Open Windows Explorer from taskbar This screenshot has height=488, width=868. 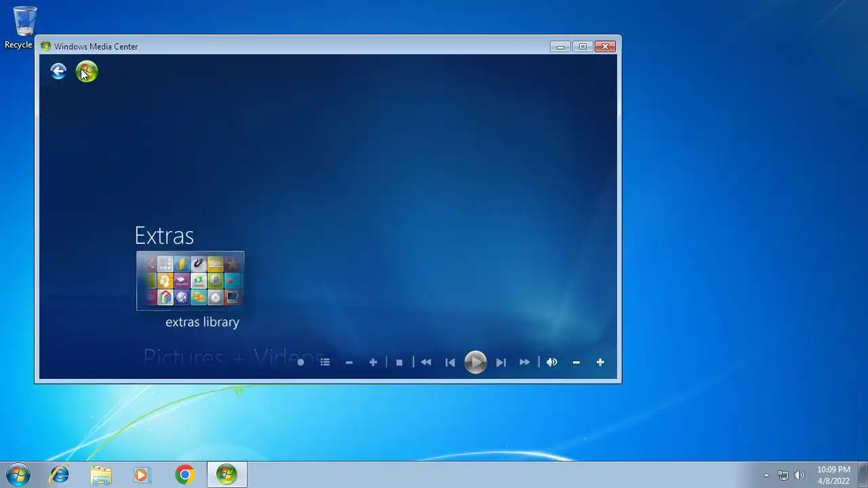(101, 475)
